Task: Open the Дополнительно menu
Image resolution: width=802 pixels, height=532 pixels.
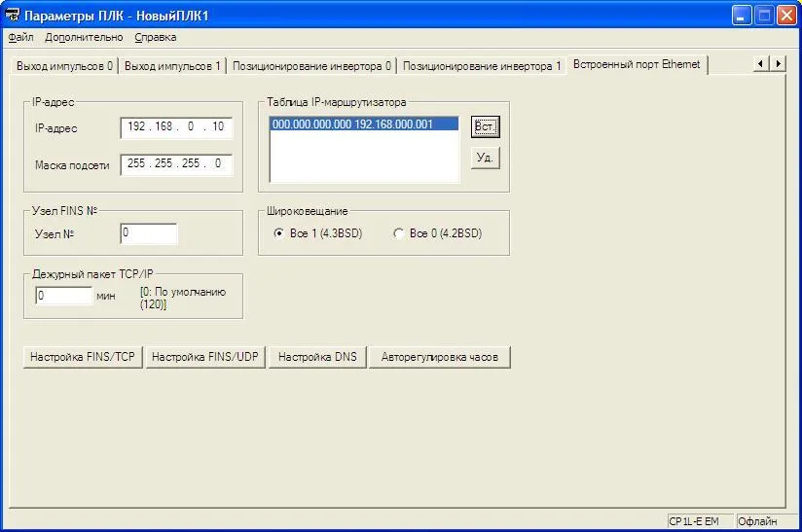Action: [84, 37]
